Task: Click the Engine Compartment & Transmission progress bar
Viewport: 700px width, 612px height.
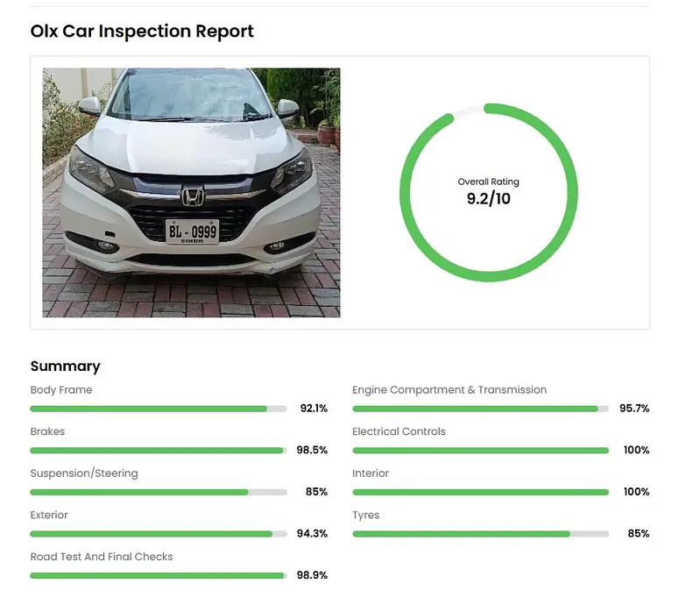Action: click(480, 409)
